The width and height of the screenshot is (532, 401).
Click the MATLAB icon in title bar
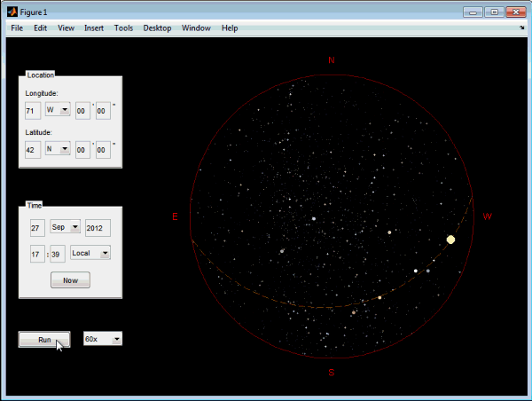tap(12, 12)
